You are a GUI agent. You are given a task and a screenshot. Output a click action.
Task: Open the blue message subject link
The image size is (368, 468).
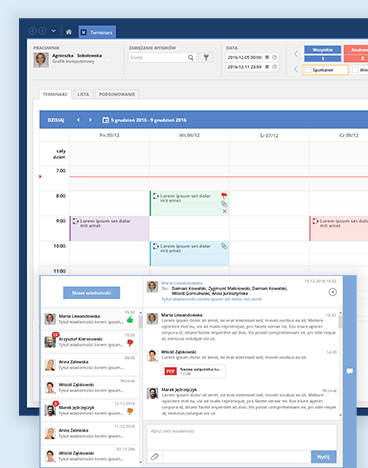[212, 299]
